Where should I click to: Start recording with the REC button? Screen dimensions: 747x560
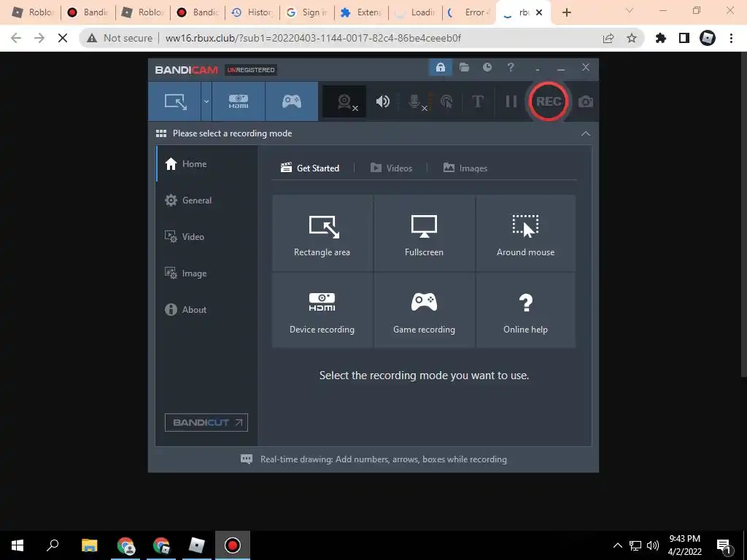click(x=549, y=101)
